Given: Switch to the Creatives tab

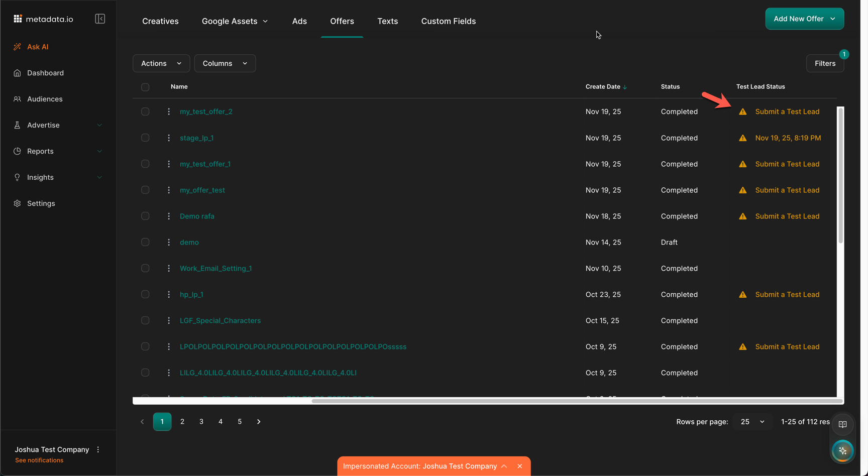Looking at the screenshot, I should pos(160,21).
